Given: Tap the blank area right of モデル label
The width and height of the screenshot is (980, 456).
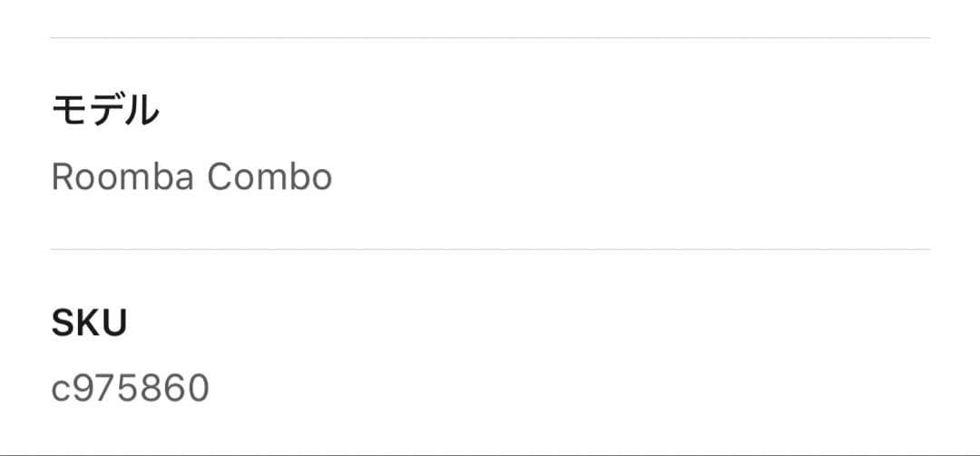Looking at the screenshot, I should pyautogui.click(x=544, y=111).
